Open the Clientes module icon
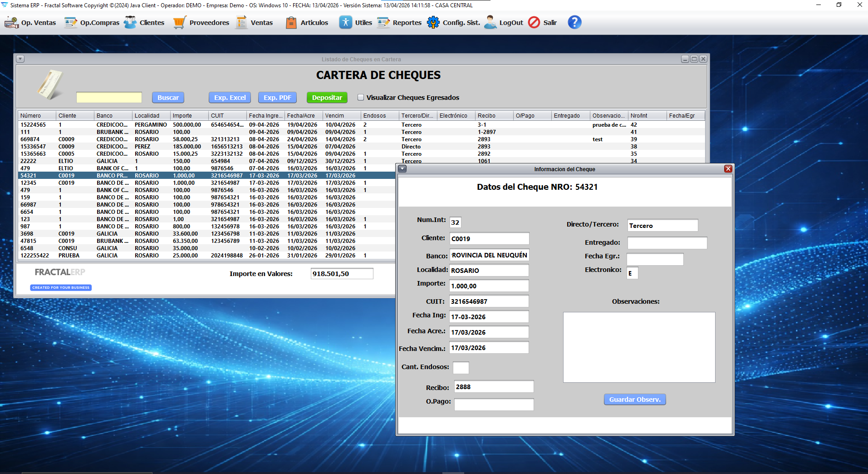The image size is (868, 474). [x=130, y=22]
